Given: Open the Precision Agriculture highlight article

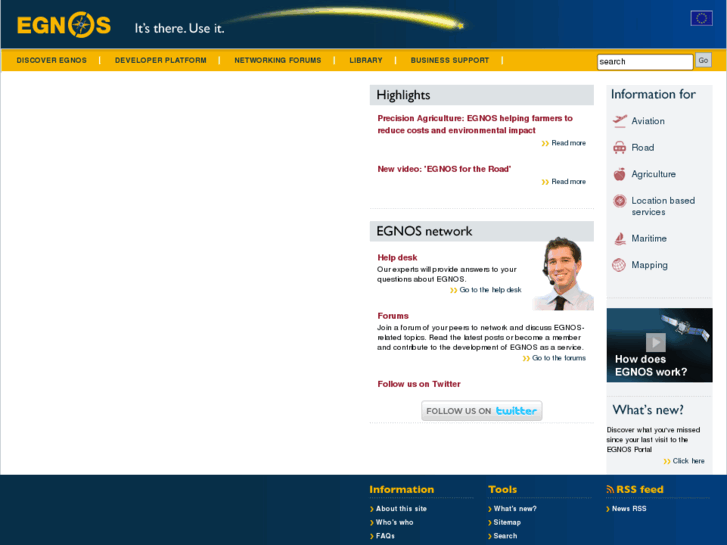Looking at the screenshot, I should (x=475, y=124).
